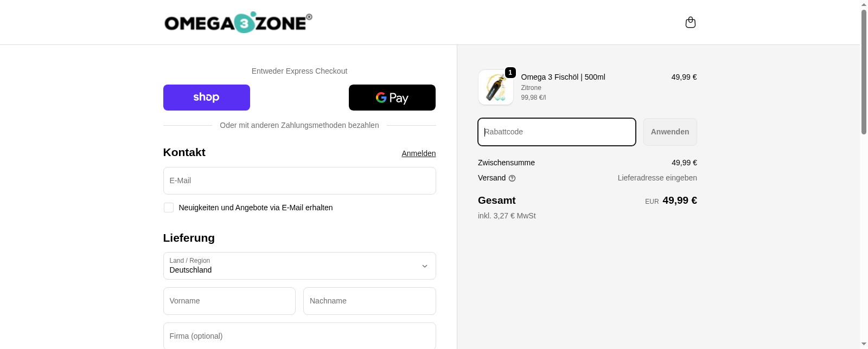The width and height of the screenshot is (868, 349).
Task: Click the quantity badge showing 1
Action: tap(510, 72)
